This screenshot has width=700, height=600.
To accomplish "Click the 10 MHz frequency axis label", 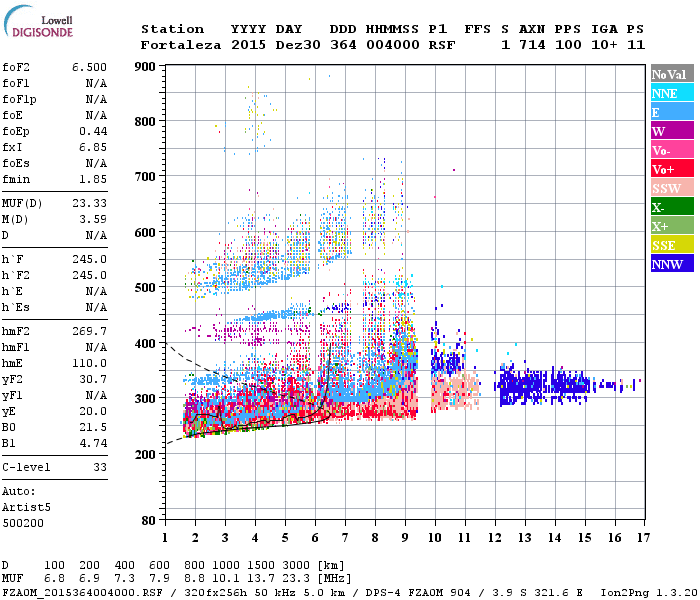I will point(435,538).
